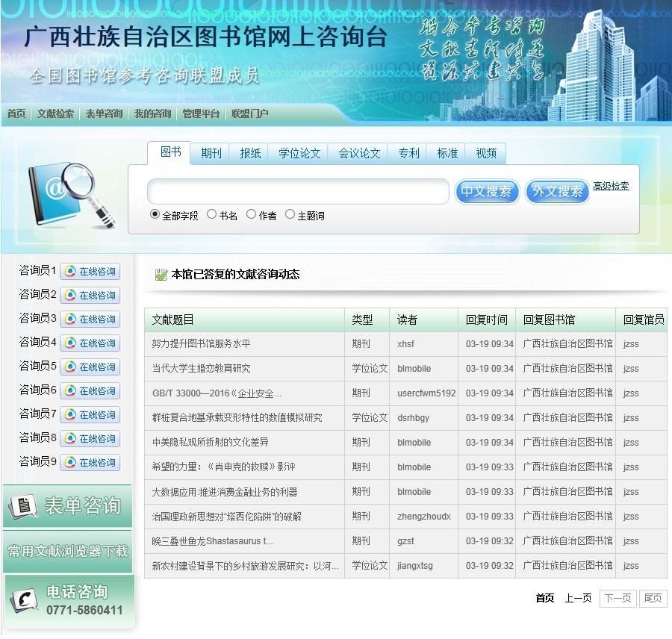Switch to the 图书 tab
This screenshot has width=672, height=639.
pyautogui.click(x=170, y=152)
